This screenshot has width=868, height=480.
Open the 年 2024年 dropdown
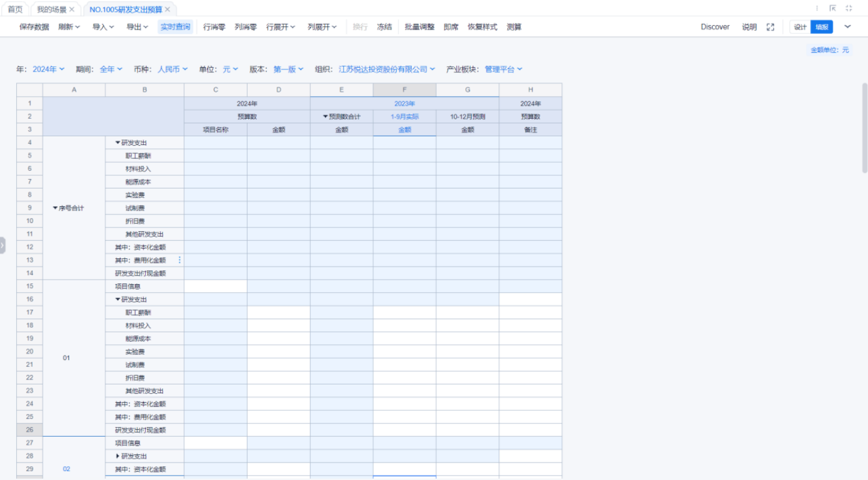[48, 69]
